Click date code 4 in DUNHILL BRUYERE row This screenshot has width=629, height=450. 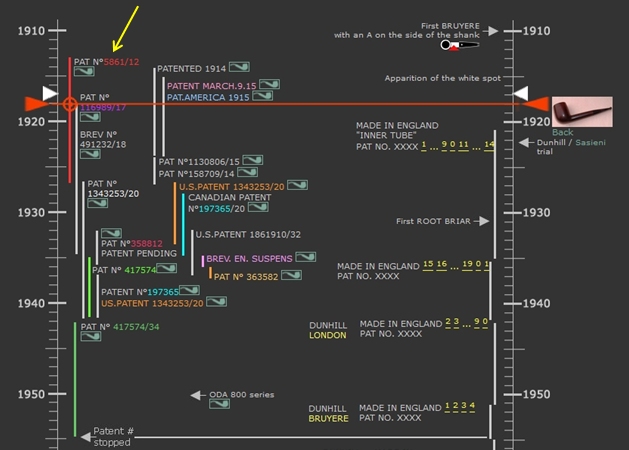pyautogui.click(x=473, y=406)
